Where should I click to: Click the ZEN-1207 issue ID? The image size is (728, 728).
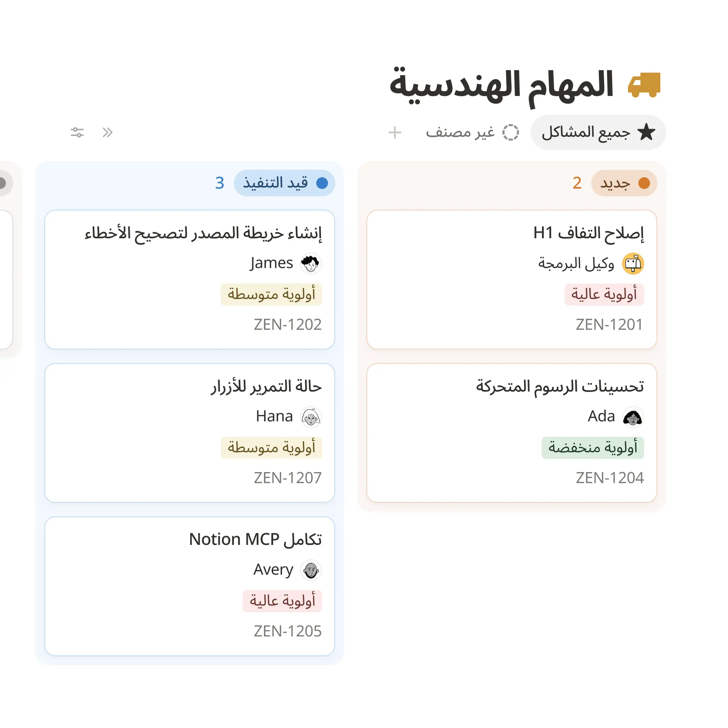pyautogui.click(x=288, y=478)
